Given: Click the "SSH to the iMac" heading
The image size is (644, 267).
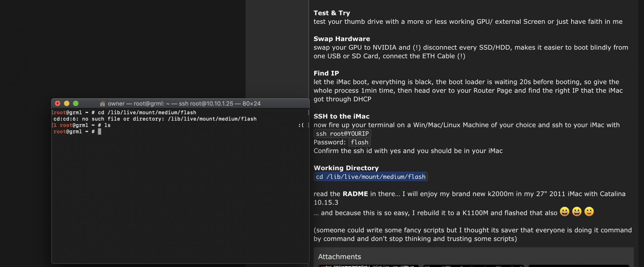Looking at the screenshot, I should click(x=341, y=116).
